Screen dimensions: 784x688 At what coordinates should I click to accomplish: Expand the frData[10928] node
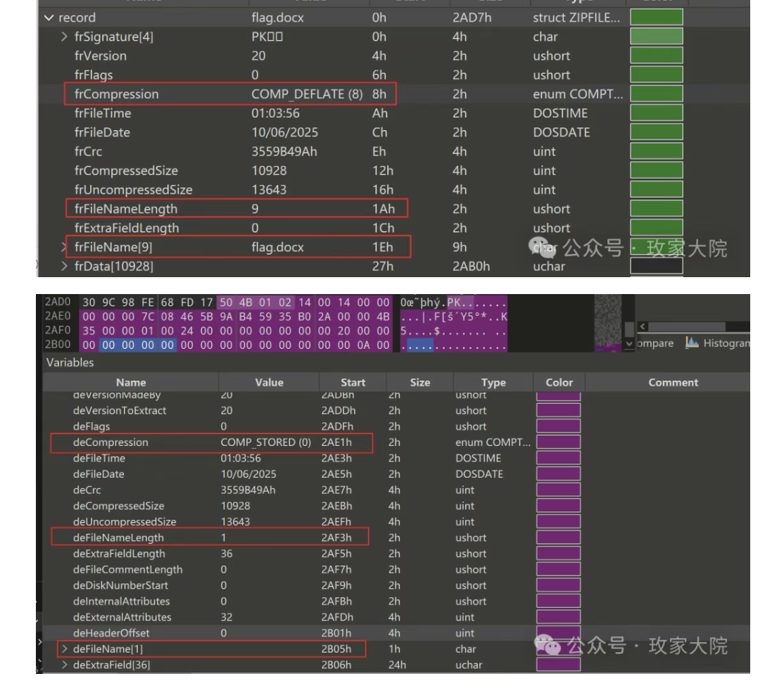[65, 266]
